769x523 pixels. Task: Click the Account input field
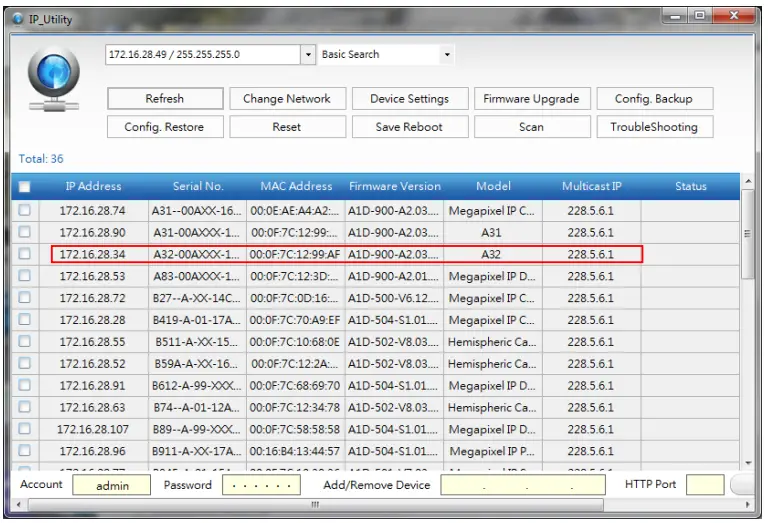tap(110, 485)
